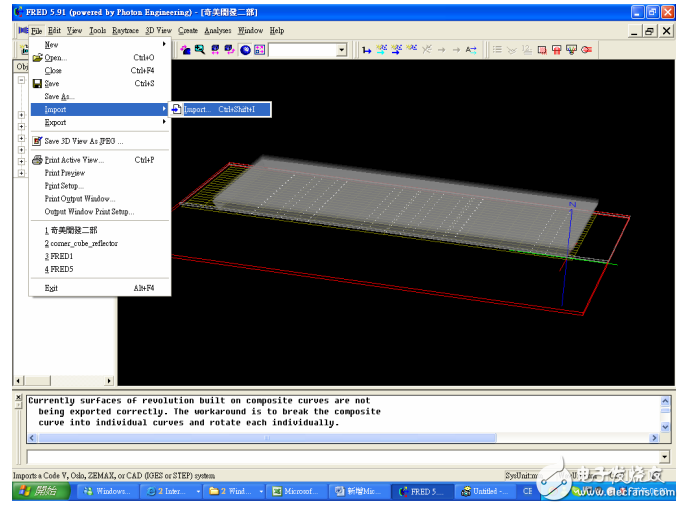The image size is (684, 509).
Task: Click the Windows Start button
Action: pyautogui.click(x=38, y=492)
